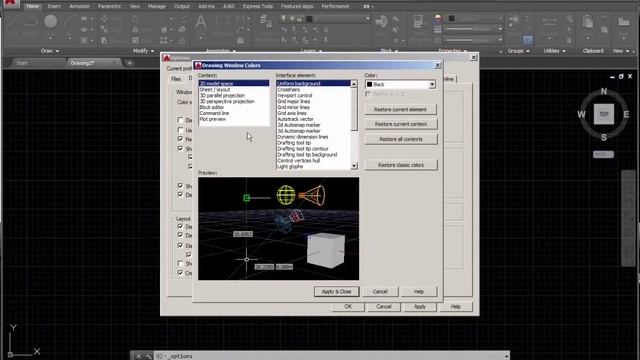Select the Match Properties icon
640x360 pixels.
(x=418, y=21)
